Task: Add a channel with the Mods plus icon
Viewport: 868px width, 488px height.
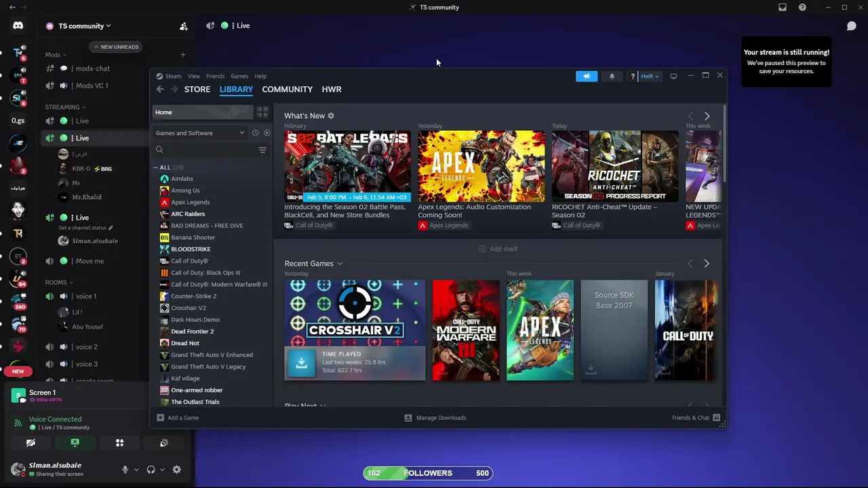Action: click(182, 55)
